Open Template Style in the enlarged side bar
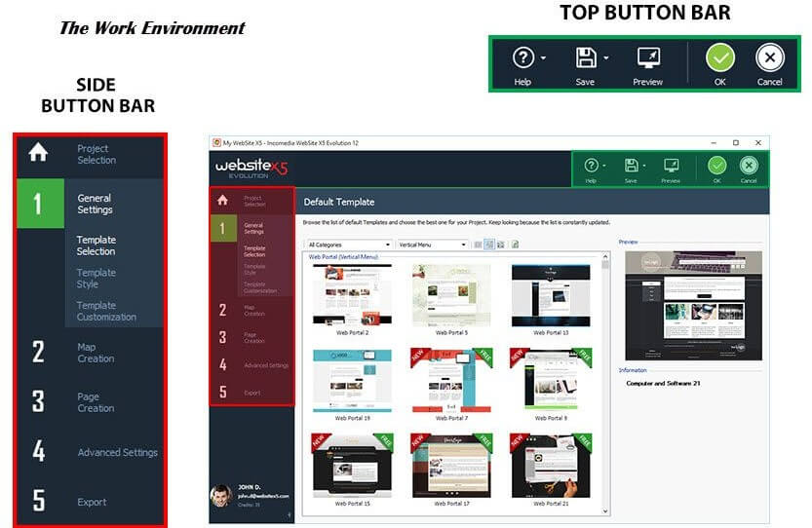The width and height of the screenshot is (812, 528). (97, 278)
